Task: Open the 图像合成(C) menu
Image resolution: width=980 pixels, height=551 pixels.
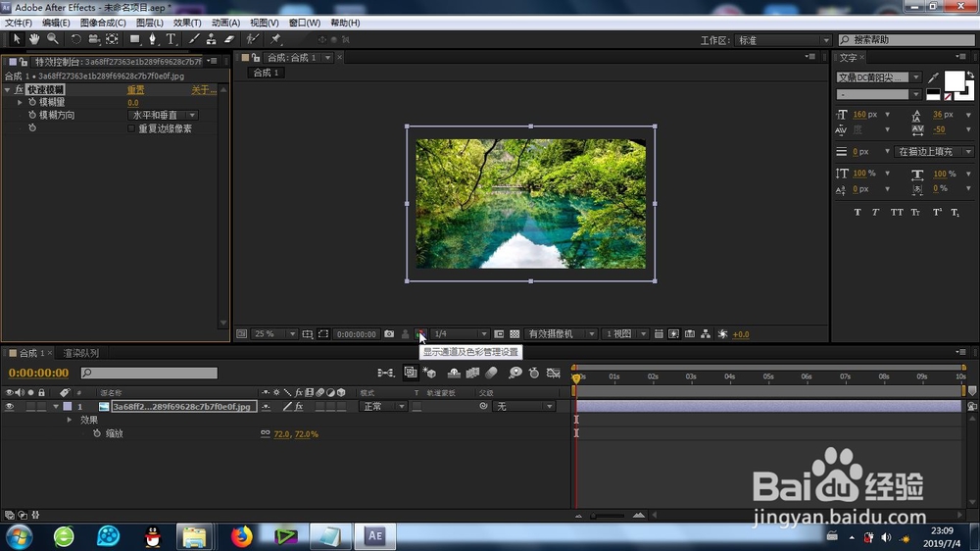Action: (x=103, y=23)
